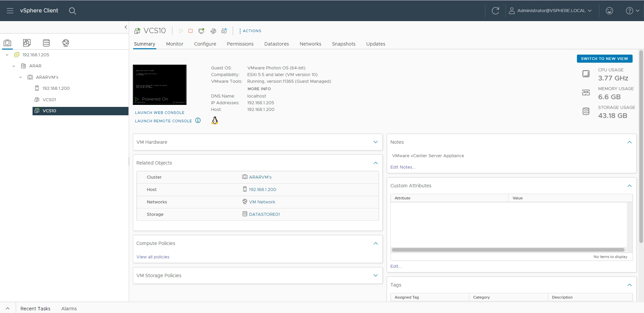Open the Summary tab
The height and width of the screenshot is (313, 644).
(145, 44)
